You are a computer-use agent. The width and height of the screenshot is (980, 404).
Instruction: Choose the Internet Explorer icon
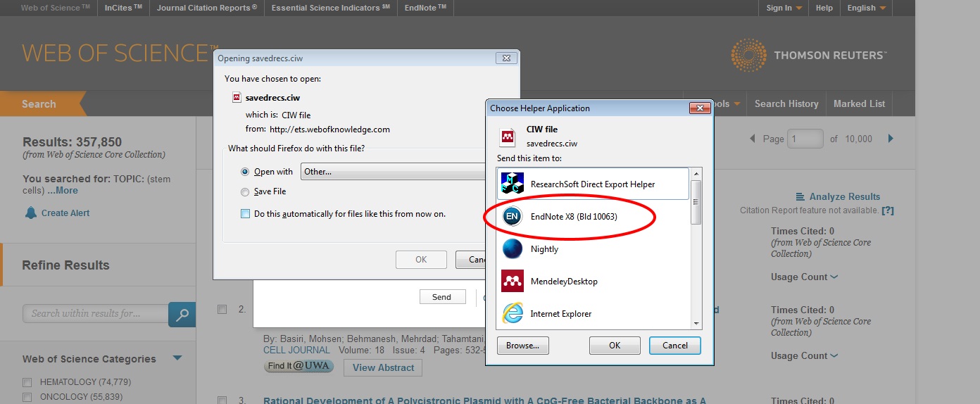pyautogui.click(x=513, y=314)
